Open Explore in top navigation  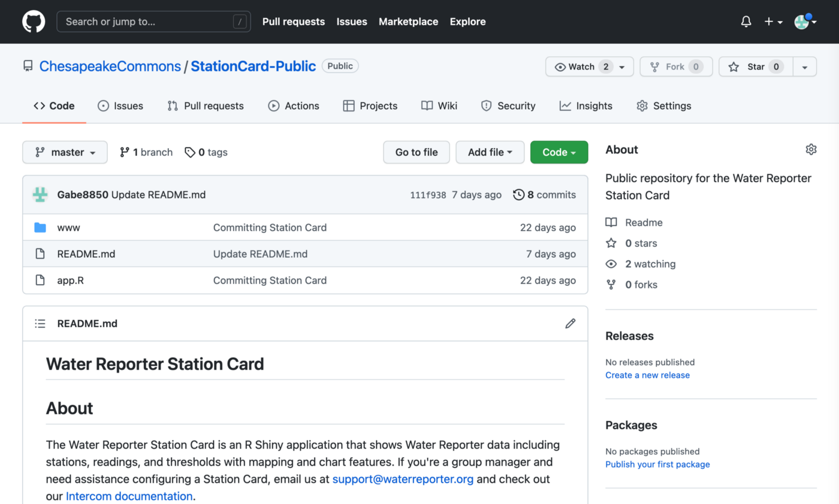coord(467,22)
